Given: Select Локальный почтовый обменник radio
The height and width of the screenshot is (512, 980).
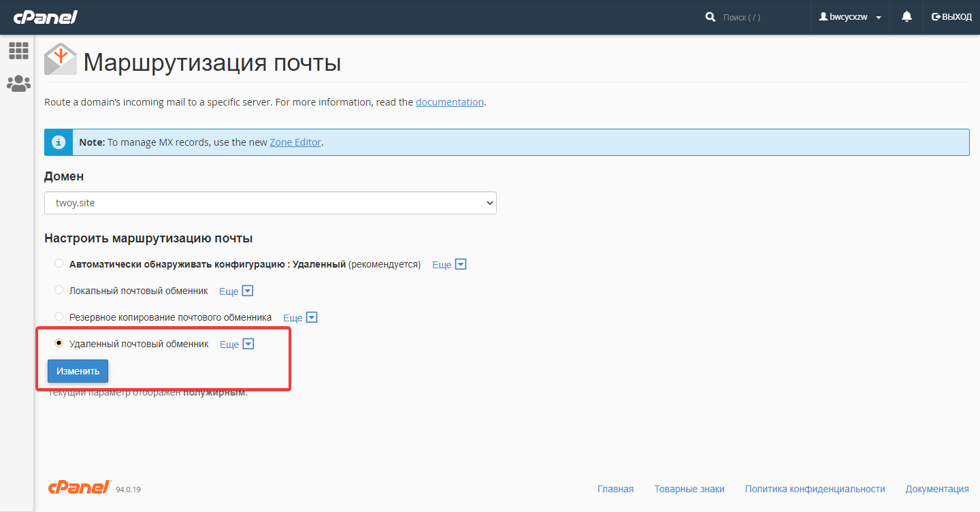Looking at the screenshot, I should tap(59, 290).
